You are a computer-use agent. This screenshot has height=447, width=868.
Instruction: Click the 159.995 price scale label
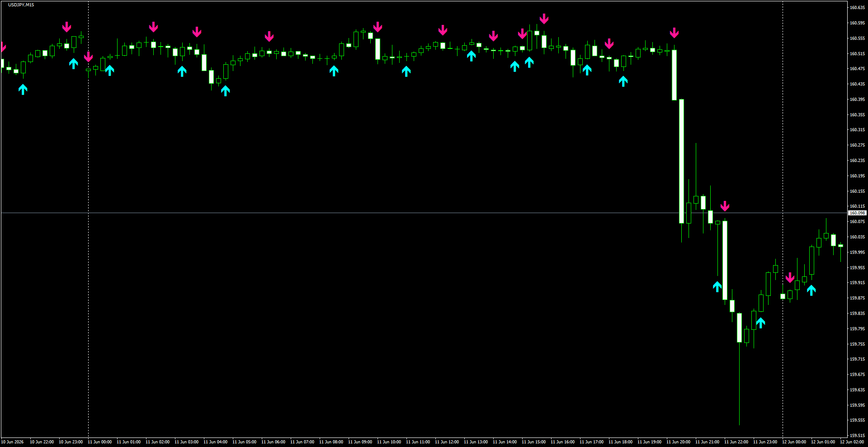point(857,252)
